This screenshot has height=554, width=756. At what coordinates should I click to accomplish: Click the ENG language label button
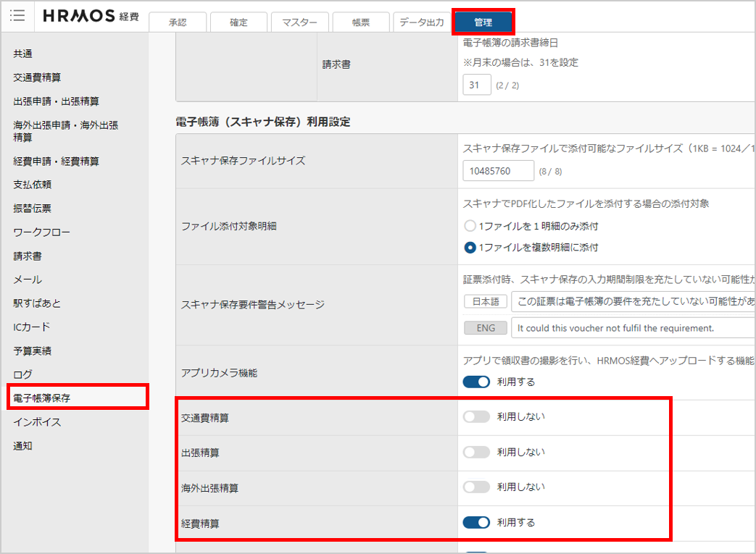click(486, 328)
